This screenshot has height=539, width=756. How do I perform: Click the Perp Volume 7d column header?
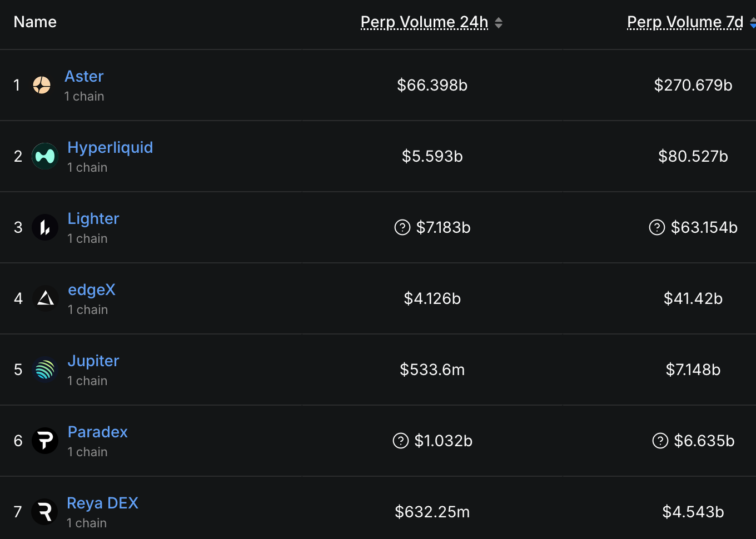[685, 22]
